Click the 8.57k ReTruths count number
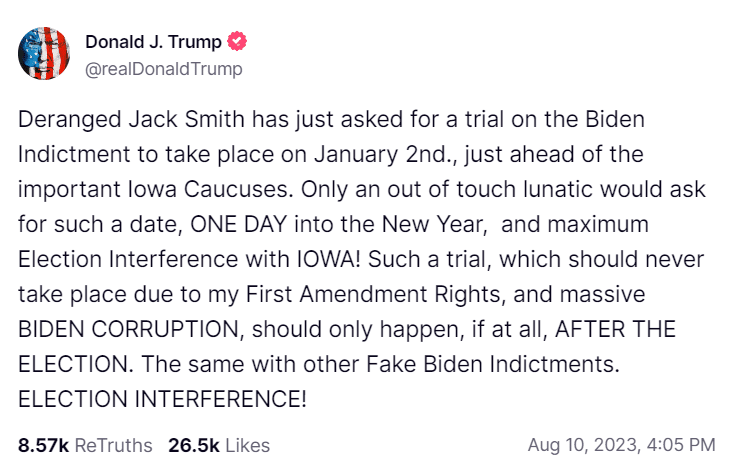 (x=43, y=445)
